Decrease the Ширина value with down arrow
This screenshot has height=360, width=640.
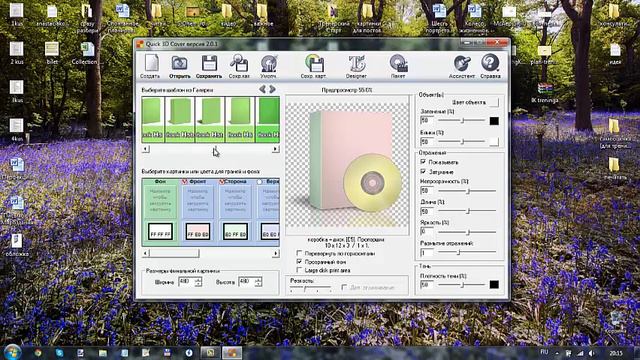coord(198,284)
